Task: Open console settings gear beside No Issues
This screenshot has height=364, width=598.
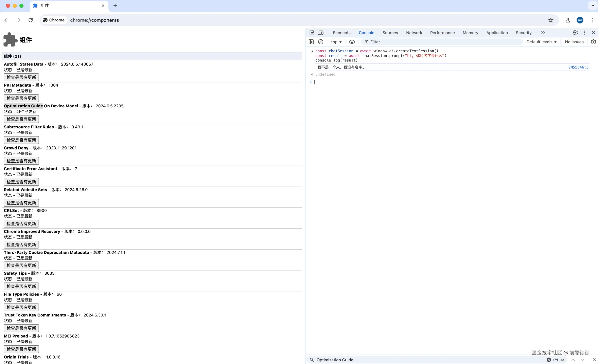Action: pos(593,42)
